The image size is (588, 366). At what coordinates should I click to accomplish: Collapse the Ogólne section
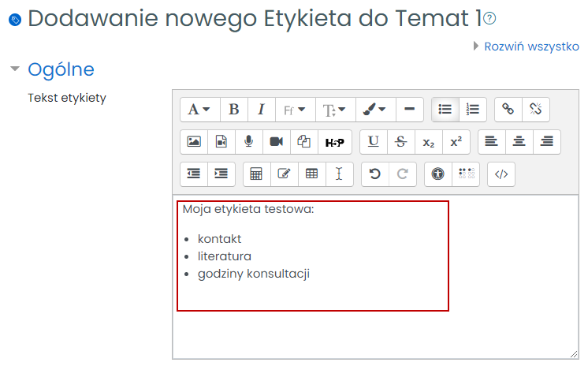tap(14, 69)
